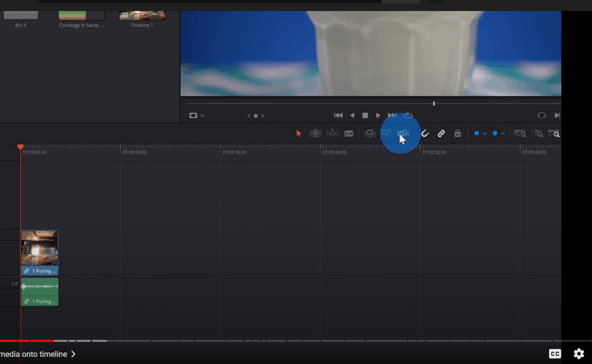Click Full Extent Zoom icon
Viewport: 592px width, 364px height.
pos(520,134)
